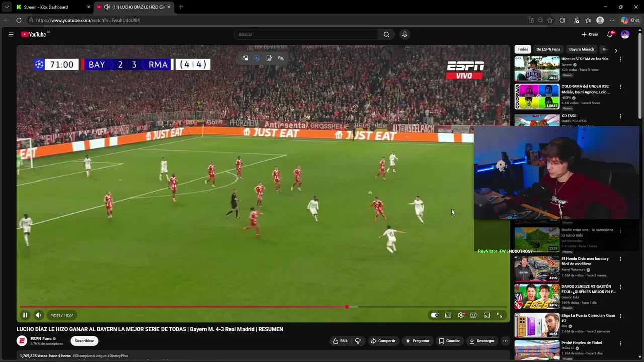Open 'DAVOO XENEIZE VS GASTÓN EDUL' thumbnail
The image size is (644, 362).
(537, 297)
